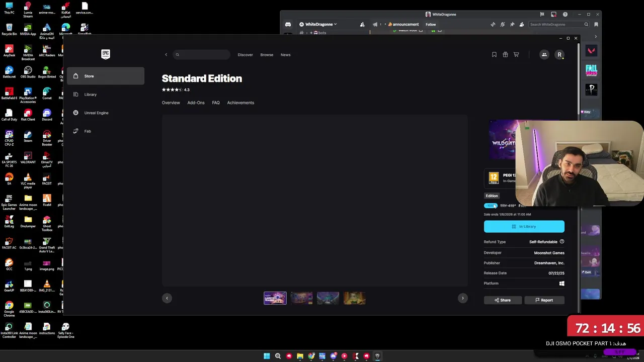Screen dimensions: 644x362
Task: Go to next media with right arrow
Action: 463,298
